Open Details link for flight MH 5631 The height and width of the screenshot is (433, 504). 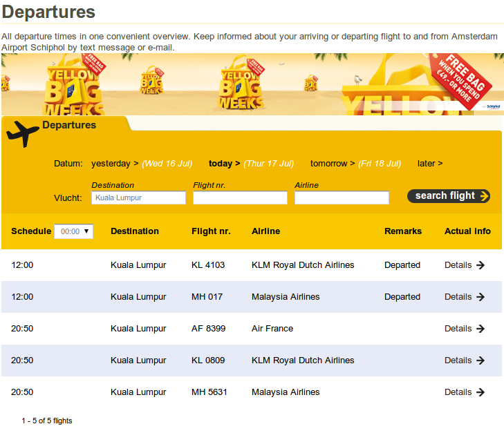point(458,392)
